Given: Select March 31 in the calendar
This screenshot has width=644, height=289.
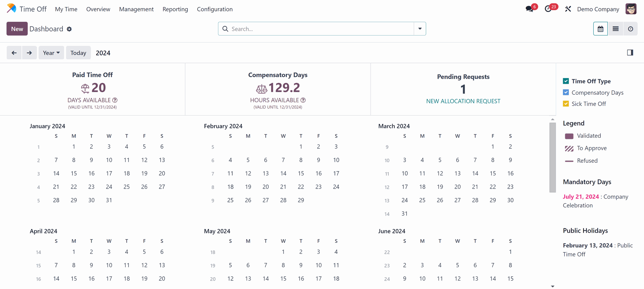Looking at the screenshot, I should [405, 214].
